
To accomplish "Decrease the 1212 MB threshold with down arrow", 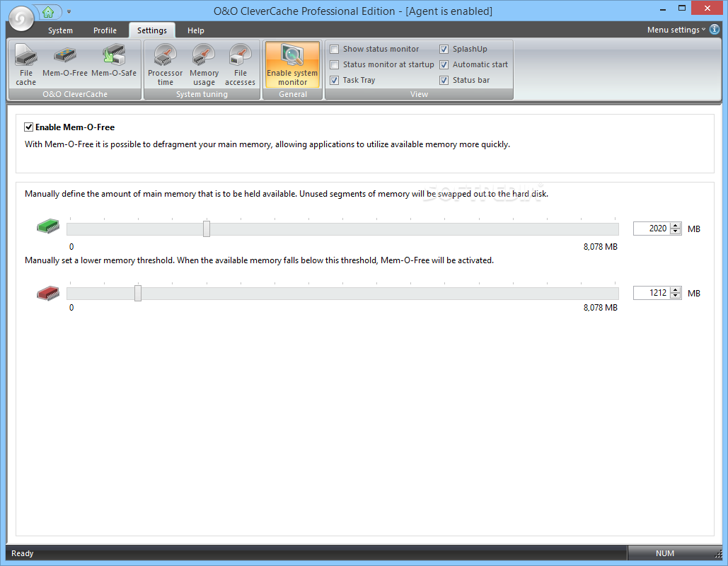I will tap(676, 296).
